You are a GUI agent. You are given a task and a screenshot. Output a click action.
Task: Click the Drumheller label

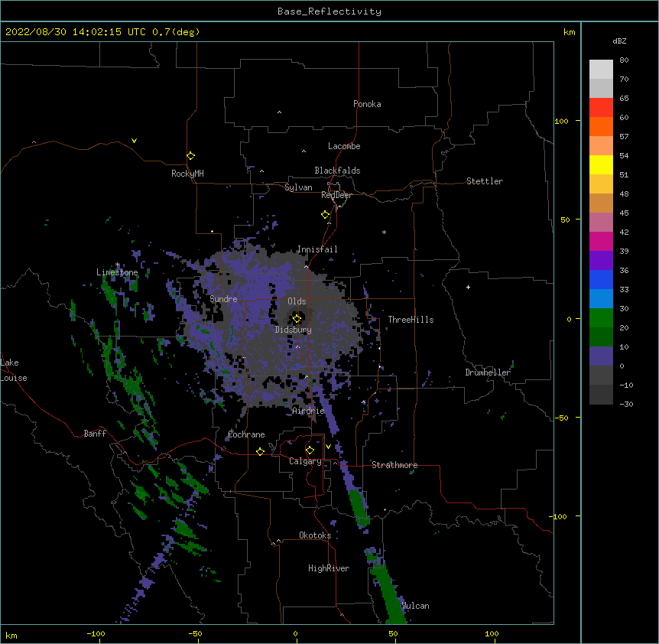point(488,372)
